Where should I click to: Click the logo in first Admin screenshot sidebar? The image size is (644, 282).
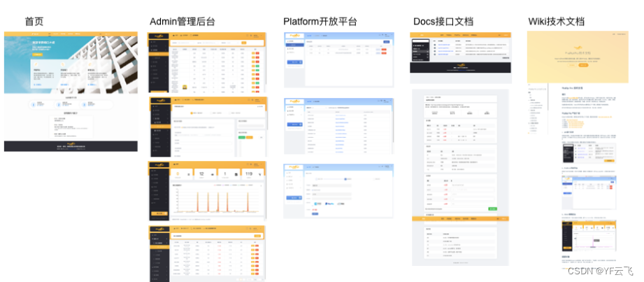click(159, 36)
